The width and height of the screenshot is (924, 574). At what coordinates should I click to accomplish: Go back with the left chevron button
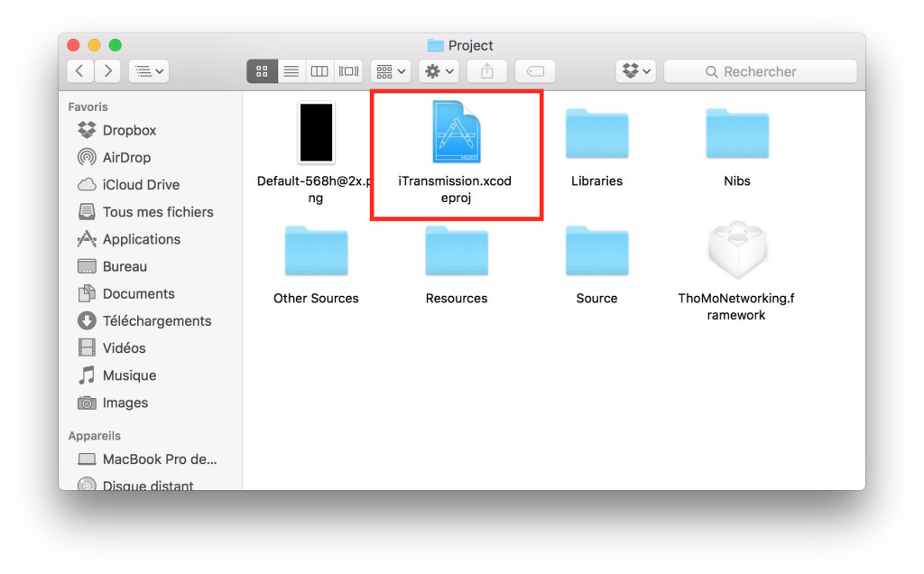[80, 71]
